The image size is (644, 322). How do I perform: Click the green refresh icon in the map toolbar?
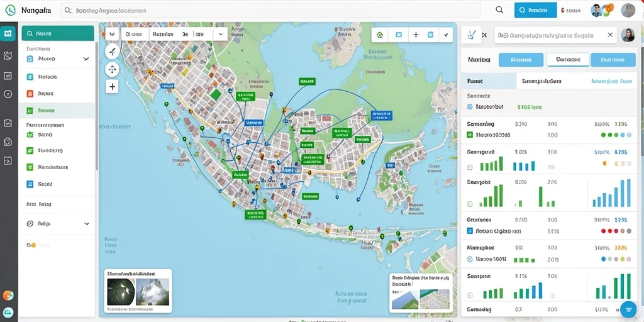tap(380, 35)
